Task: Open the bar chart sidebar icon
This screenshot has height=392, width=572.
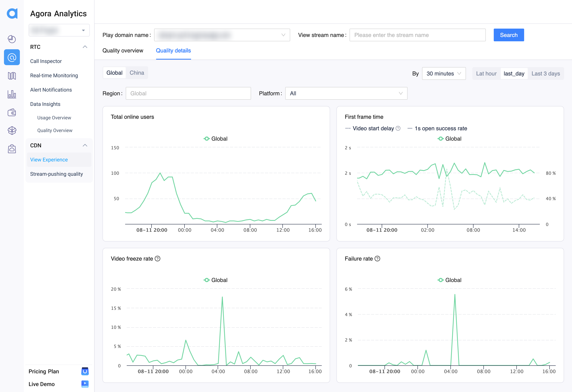Action: pos(12,94)
